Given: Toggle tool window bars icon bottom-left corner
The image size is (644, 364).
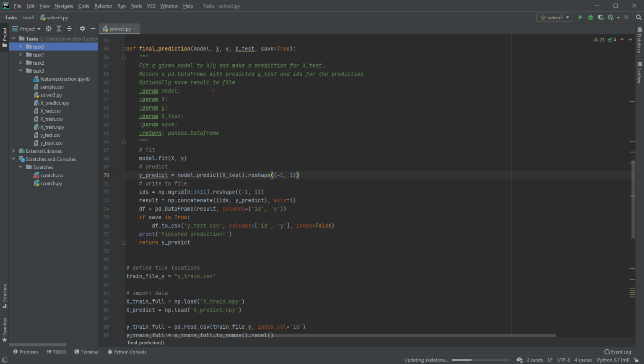Looking at the screenshot, I should point(5,360).
